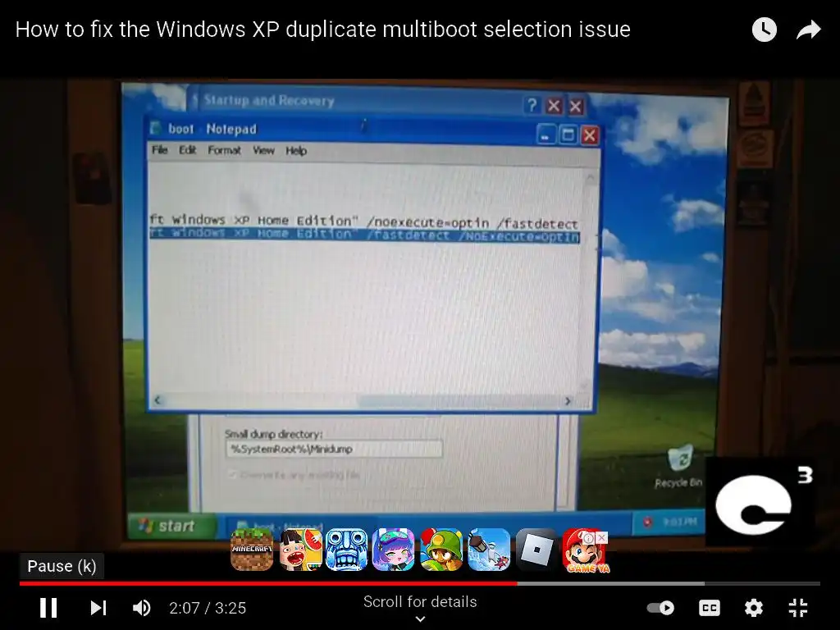The height and width of the screenshot is (630, 840).
Task: Mute the video volume
Action: (142, 608)
